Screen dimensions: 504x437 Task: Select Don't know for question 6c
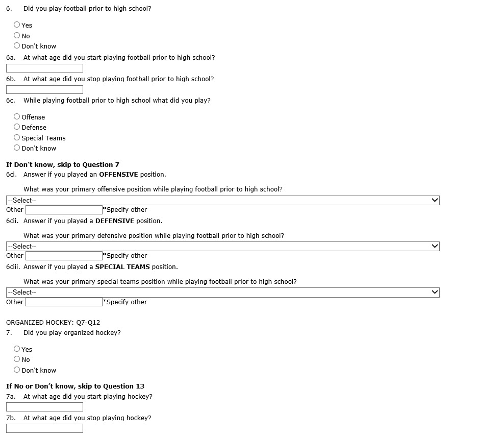coord(17,148)
